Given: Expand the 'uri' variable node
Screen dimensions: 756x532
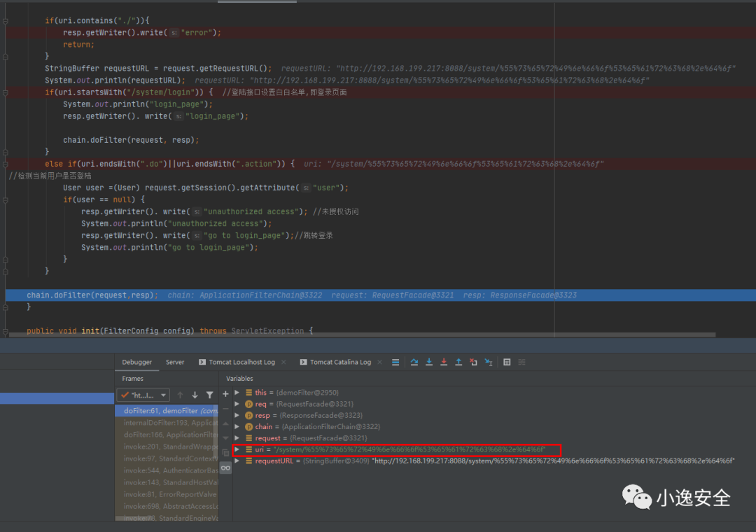Looking at the screenshot, I should (237, 449).
